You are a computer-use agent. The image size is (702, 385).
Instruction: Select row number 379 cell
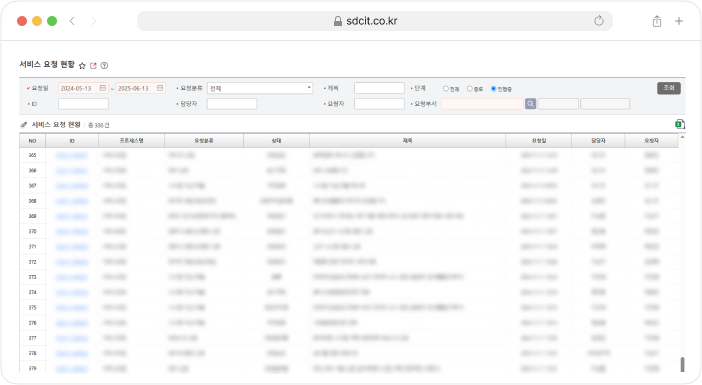coord(32,368)
